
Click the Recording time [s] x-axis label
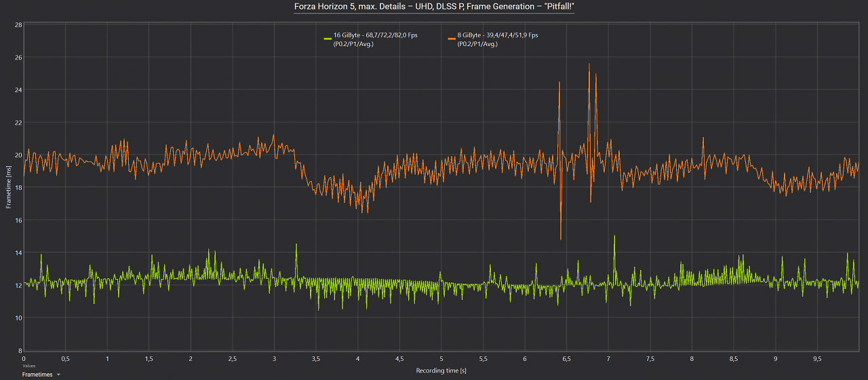(x=441, y=371)
